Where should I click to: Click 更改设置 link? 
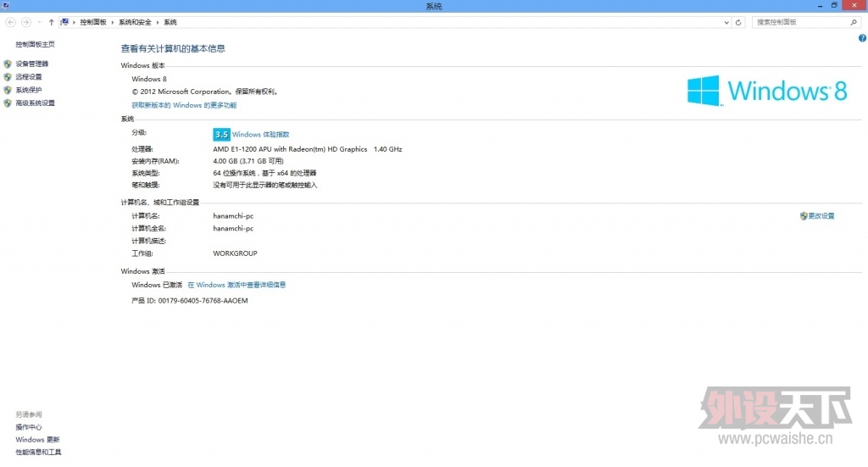(x=821, y=216)
